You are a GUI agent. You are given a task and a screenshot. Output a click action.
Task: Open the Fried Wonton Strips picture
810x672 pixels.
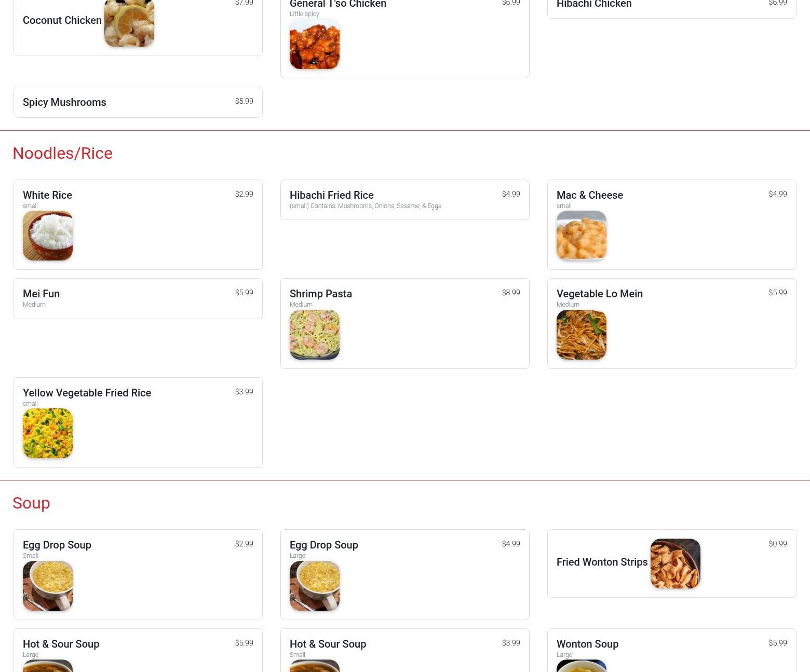[x=676, y=564]
